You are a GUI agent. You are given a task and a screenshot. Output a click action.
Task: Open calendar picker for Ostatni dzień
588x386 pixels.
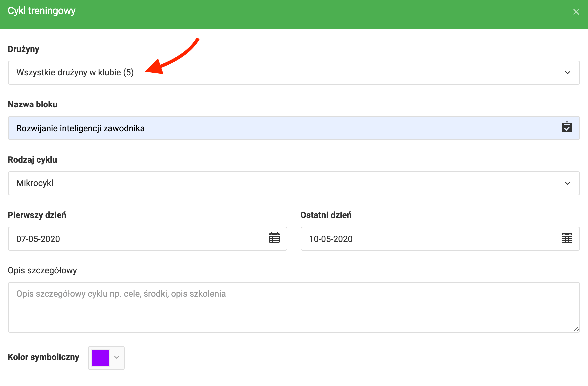[x=567, y=238]
